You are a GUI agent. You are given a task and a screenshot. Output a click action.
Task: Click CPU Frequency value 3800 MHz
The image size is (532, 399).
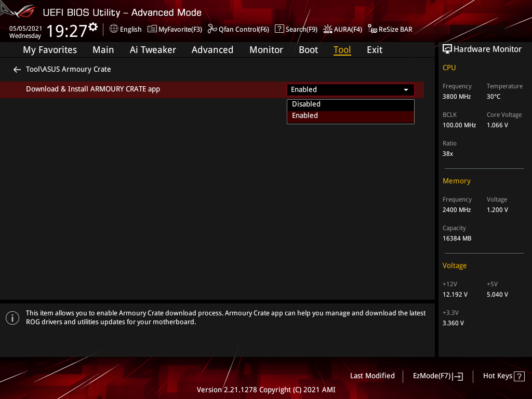(x=456, y=97)
